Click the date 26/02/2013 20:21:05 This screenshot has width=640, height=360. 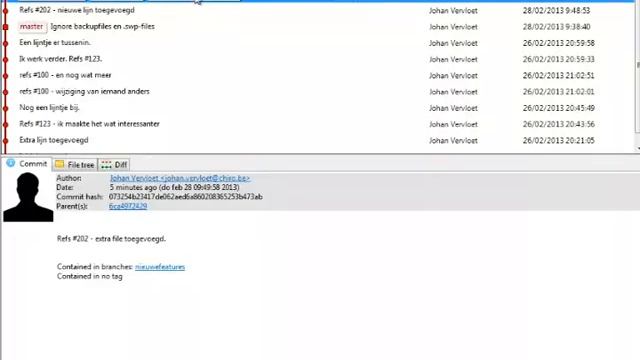click(558, 141)
